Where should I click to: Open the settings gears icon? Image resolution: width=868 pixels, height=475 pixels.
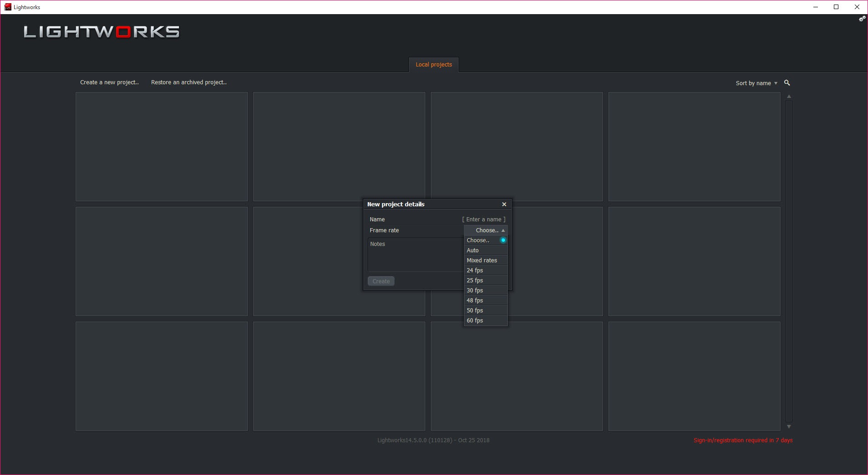pyautogui.click(x=862, y=19)
